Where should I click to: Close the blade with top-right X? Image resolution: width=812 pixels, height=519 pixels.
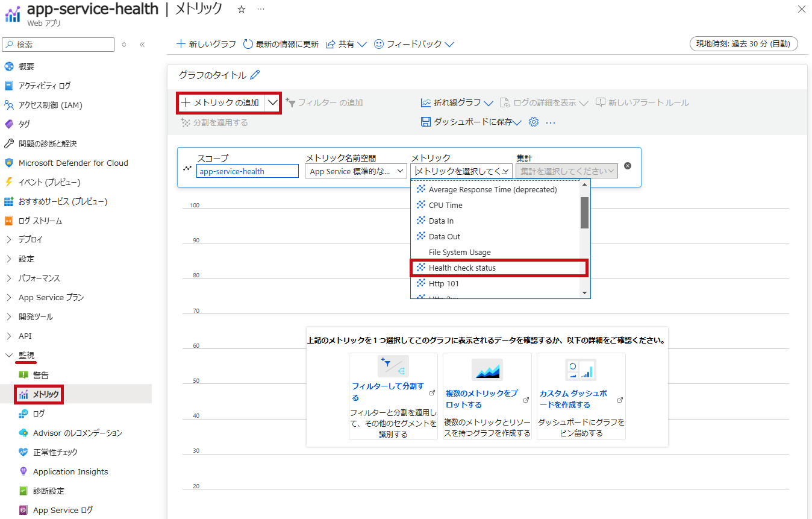click(801, 9)
